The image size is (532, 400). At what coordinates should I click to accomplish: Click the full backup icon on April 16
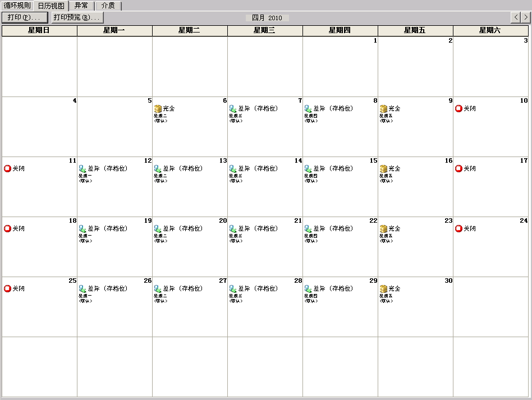click(383, 169)
